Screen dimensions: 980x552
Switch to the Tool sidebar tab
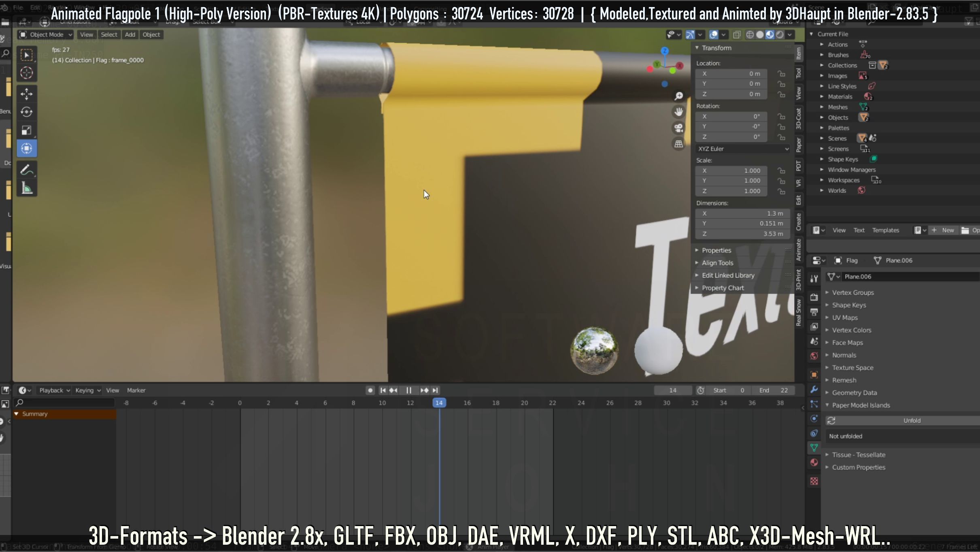[x=799, y=73]
